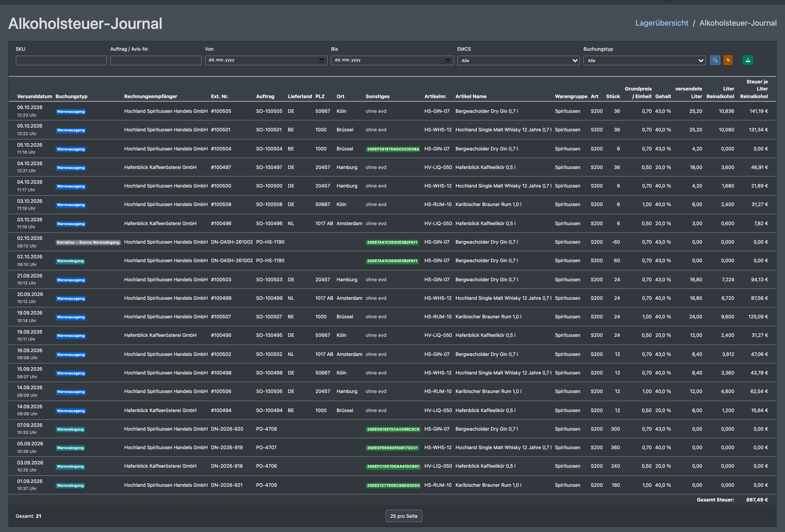Click the Steuer je Liter Reinalkohol header

(754, 89)
